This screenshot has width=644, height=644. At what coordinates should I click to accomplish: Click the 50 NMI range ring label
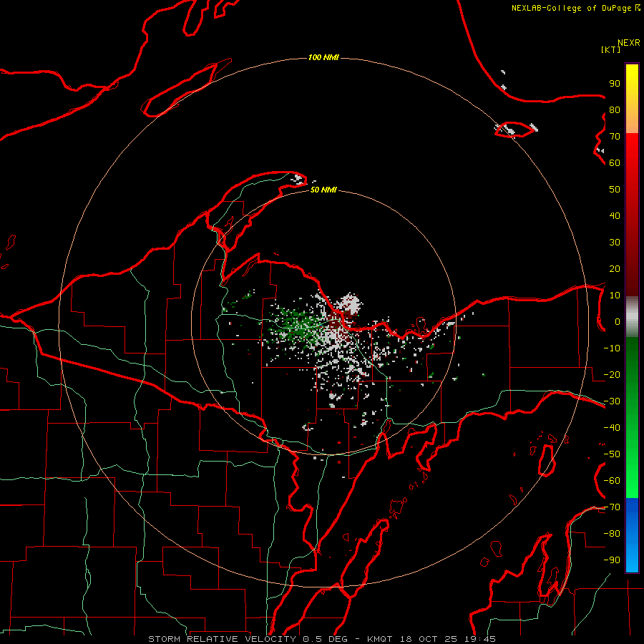323,190
